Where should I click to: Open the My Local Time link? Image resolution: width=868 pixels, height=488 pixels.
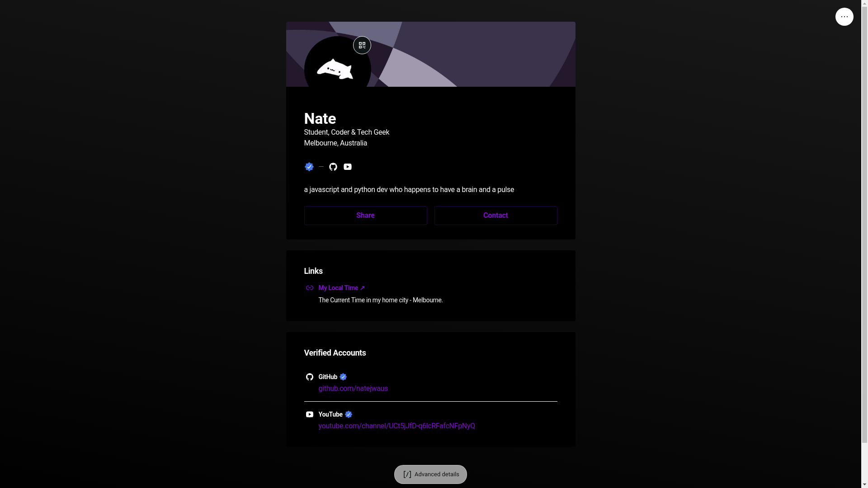tap(341, 288)
